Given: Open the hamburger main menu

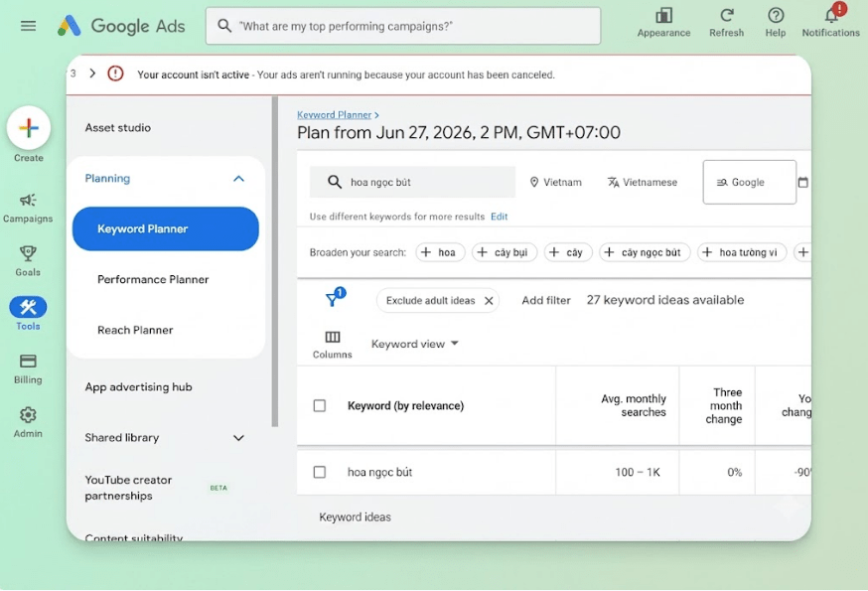Looking at the screenshot, I should 28,26.
